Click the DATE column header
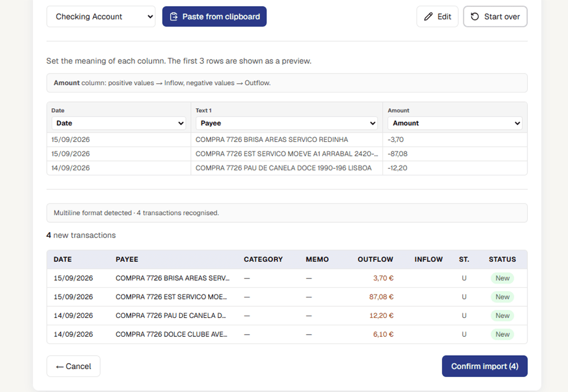This screenshot has width=568, height=392. tap(63, 259)
